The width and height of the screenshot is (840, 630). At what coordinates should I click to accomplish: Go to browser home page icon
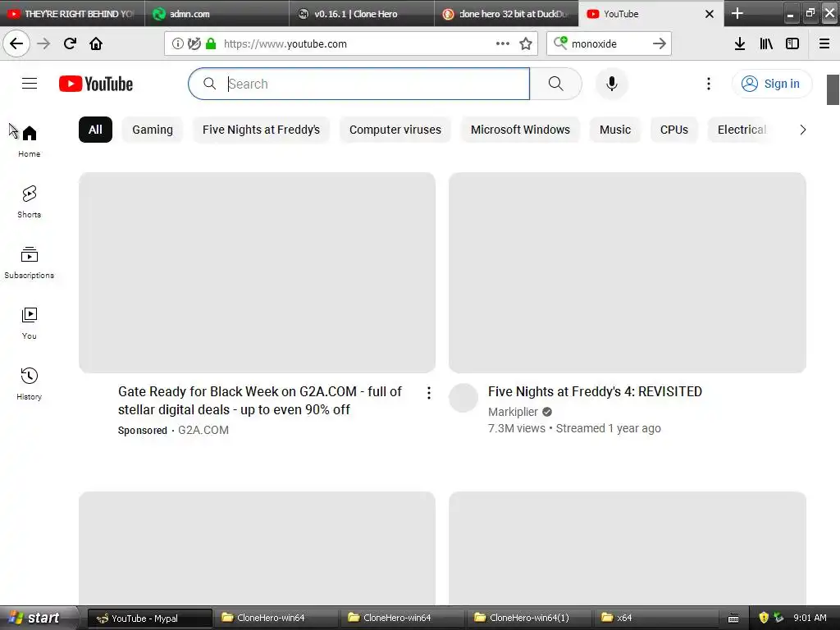(96, 43)
